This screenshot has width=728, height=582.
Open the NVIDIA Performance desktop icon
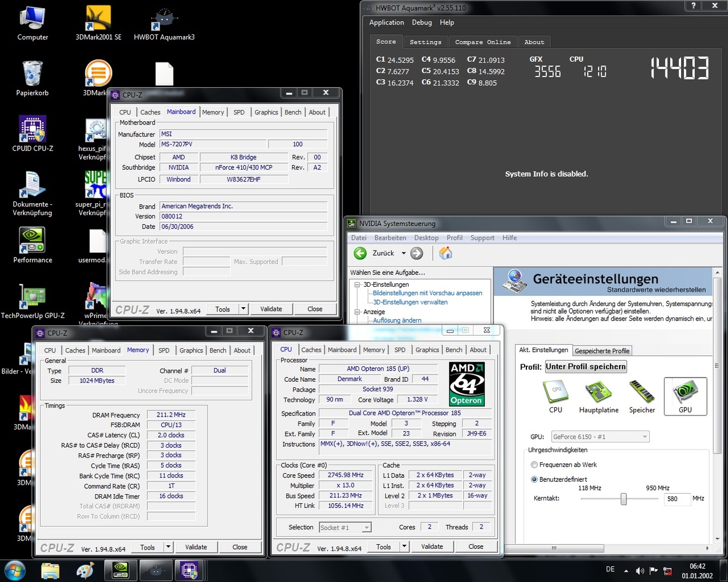pyautogui.click(x=32, y=245)
